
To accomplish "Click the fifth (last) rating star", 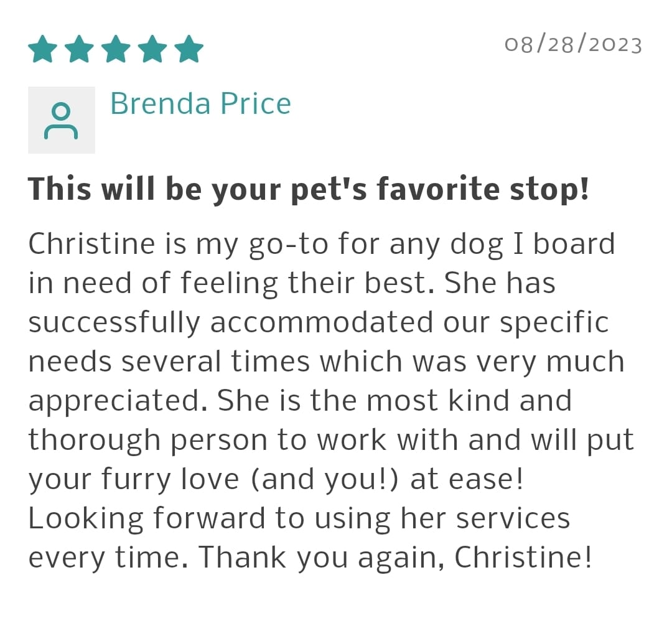I will click(x=189, y=49).
